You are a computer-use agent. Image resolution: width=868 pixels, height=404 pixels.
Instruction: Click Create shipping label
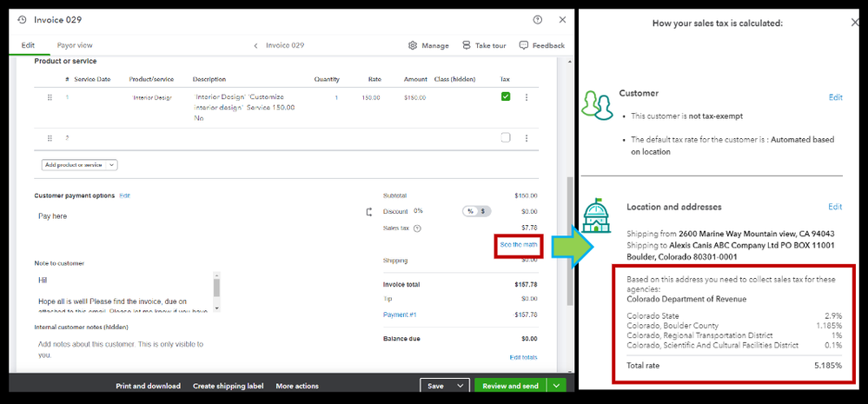click(x=228, y=387)
